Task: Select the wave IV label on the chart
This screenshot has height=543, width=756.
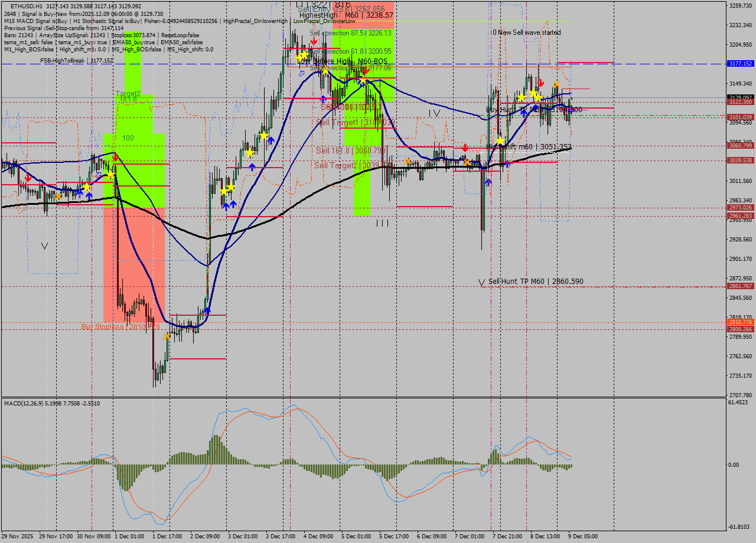Action: tap(434, 113)
